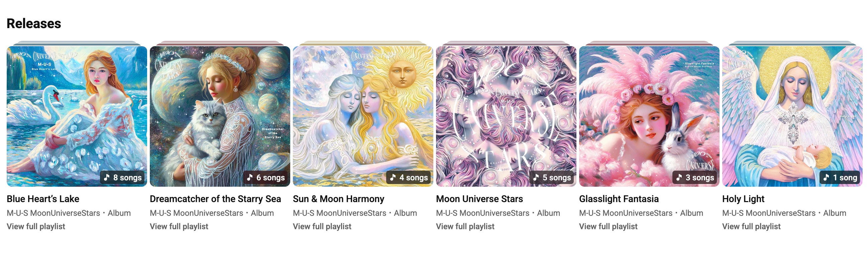Open M-U-S MoonUniverseStars artist under Blue Heart's Lake
Image resolution: width=868 pixels, height=269 pixels.
click(x=53, y=213)
